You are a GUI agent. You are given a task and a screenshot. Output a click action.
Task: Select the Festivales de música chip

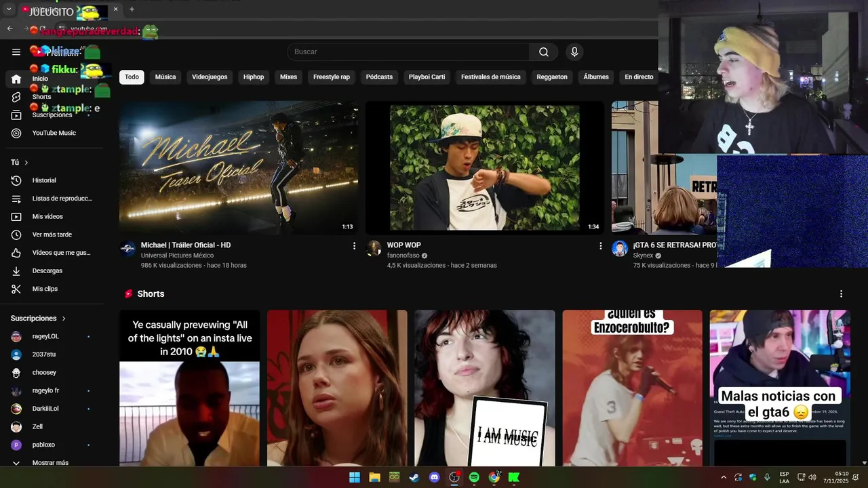click(x=490, y=77)
